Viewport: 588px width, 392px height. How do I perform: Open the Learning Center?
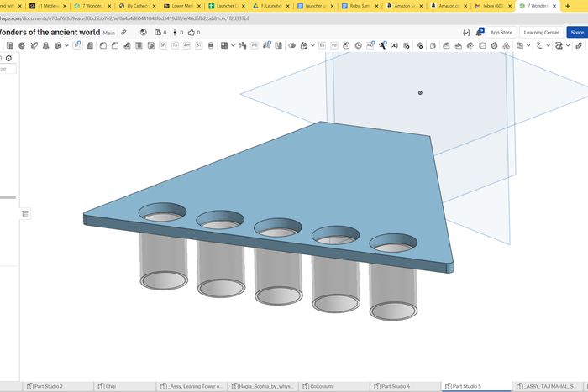(540, 32)
